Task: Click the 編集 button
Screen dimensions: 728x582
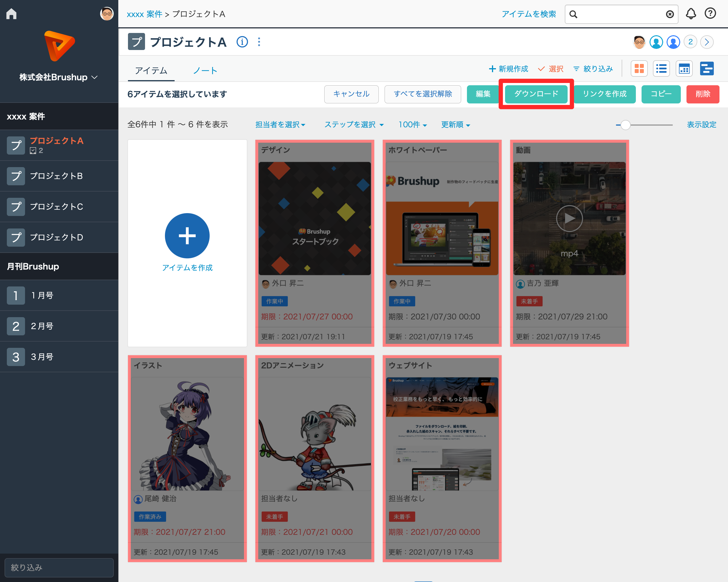Action: (x=483, y=94)
